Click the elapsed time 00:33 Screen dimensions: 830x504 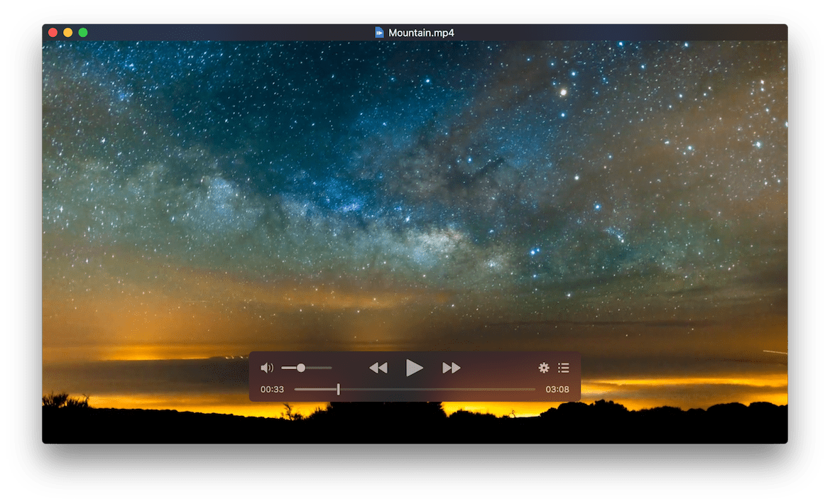point(272,390)
